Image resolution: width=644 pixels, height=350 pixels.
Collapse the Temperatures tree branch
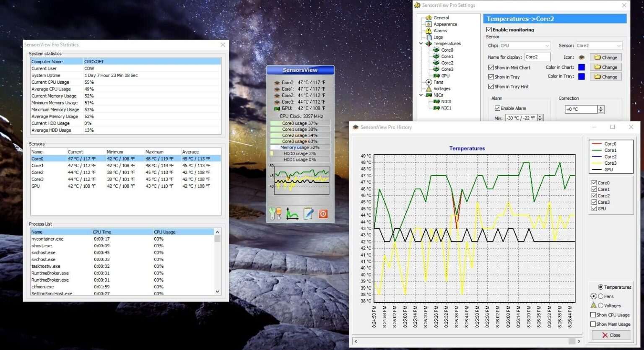pos(421,43)
